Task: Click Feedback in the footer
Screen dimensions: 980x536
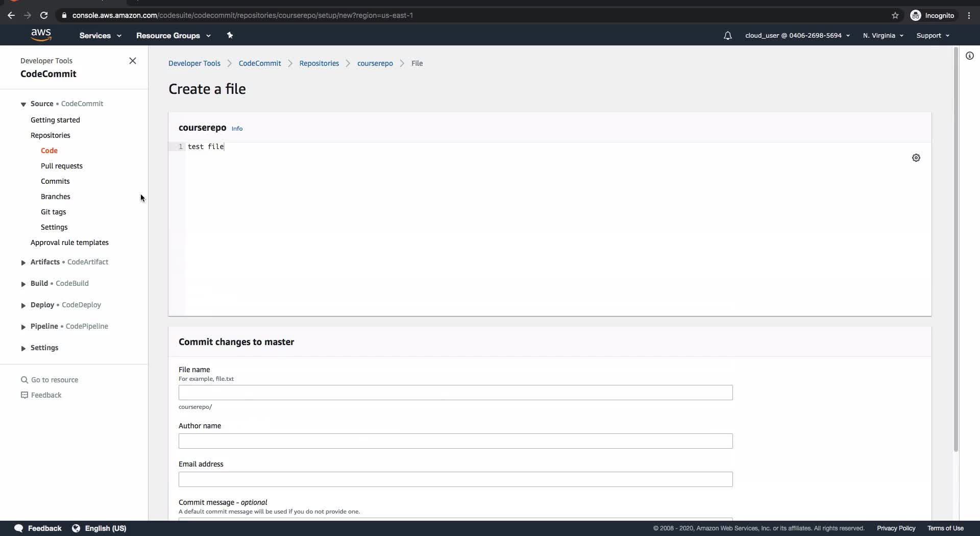Action: [x=44, y=528]
